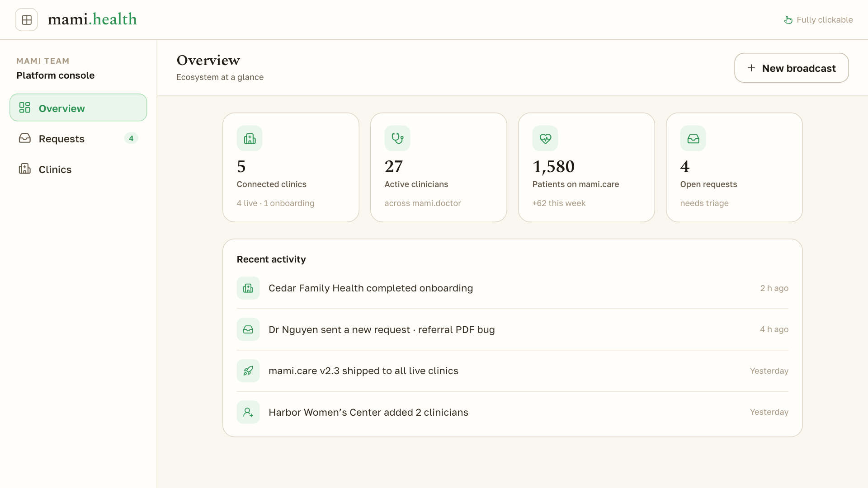Click the 1,580 patients figure
The image size is (868, 488).
[x=554, y=167]
